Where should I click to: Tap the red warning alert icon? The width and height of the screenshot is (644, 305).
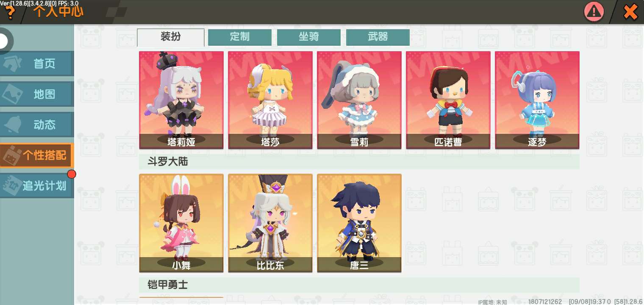pyautogui.click(x=594, y=12)
